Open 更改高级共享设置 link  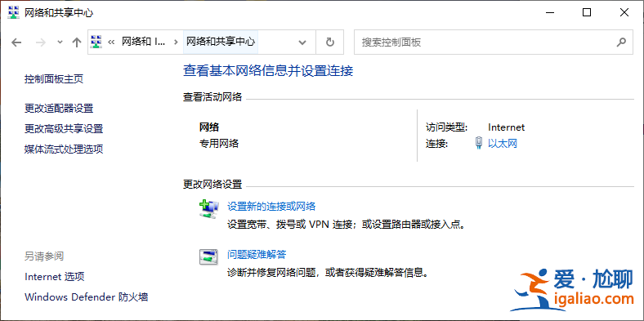tap(64, 129)
